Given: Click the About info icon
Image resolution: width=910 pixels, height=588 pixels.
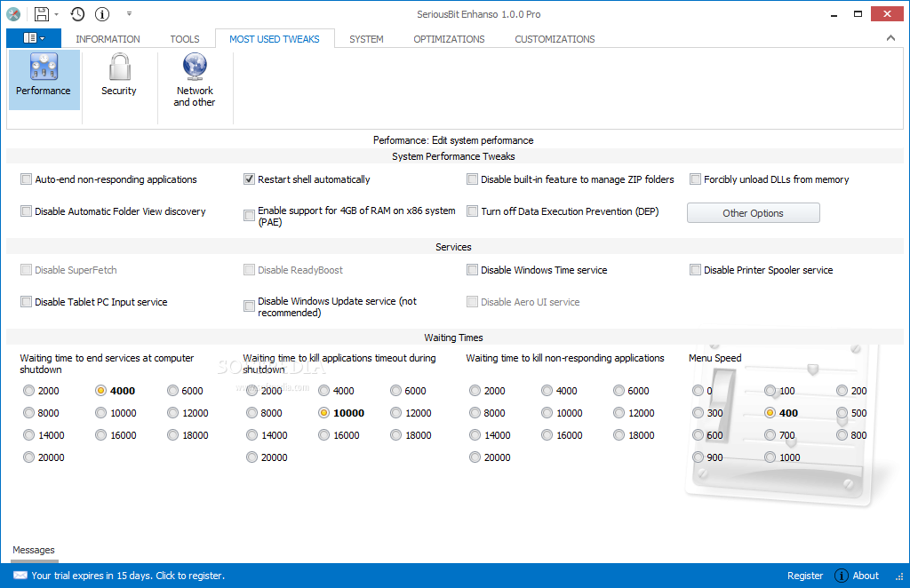Looking at the screenshot, I should (841, 576).
